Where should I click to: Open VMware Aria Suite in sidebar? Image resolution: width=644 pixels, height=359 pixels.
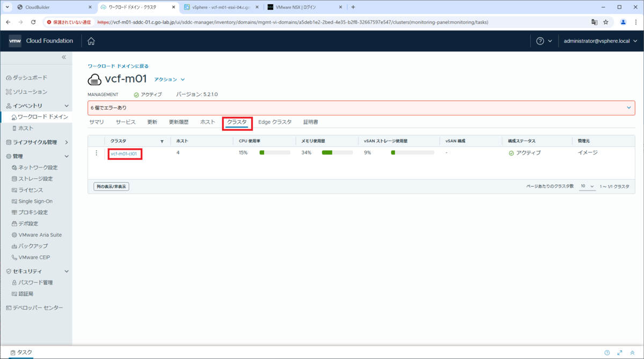click(36, 235)
